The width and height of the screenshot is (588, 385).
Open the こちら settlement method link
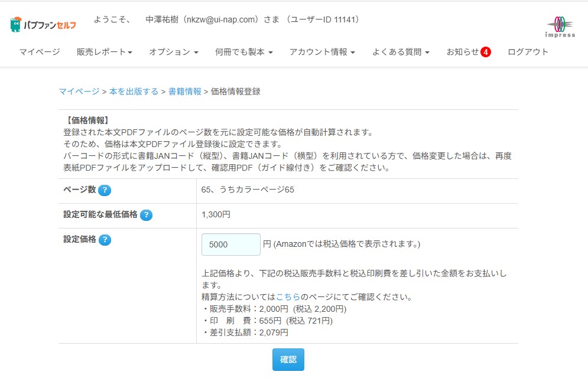288,296
